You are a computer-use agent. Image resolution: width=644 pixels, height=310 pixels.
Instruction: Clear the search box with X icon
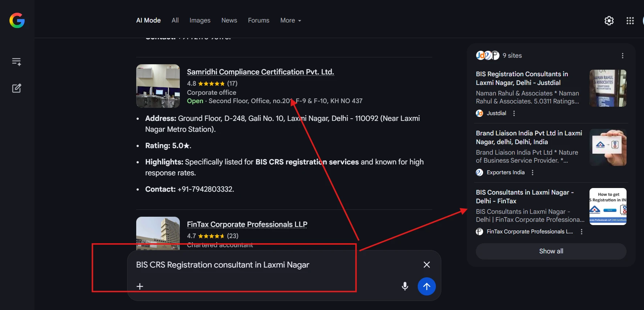[x=427, y=265]
